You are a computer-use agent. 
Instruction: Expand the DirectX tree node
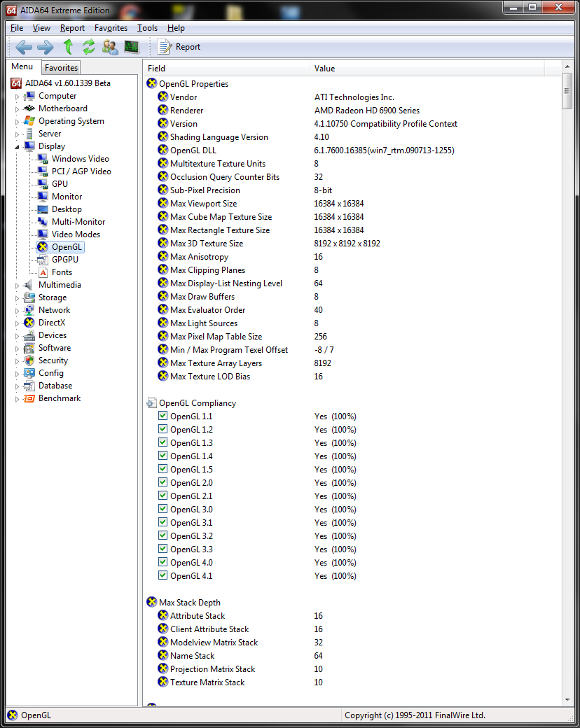[x=18, y=323]
